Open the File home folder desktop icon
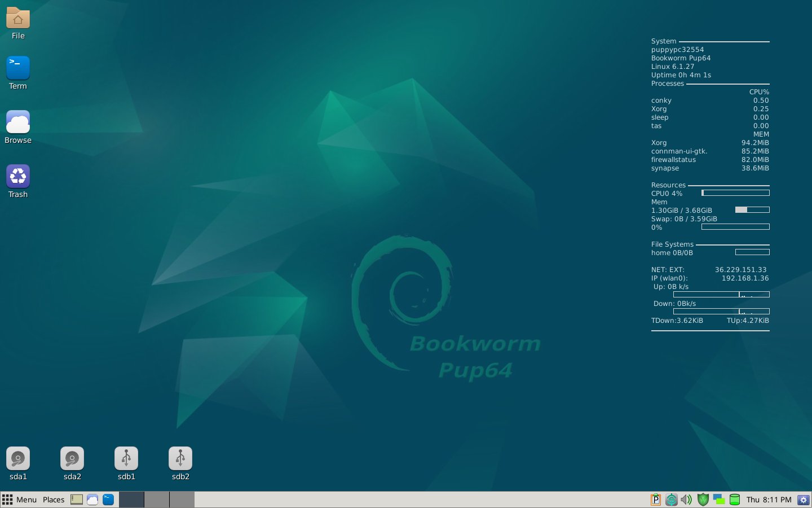The image size is (812, 508). click(x=18, y=19)
